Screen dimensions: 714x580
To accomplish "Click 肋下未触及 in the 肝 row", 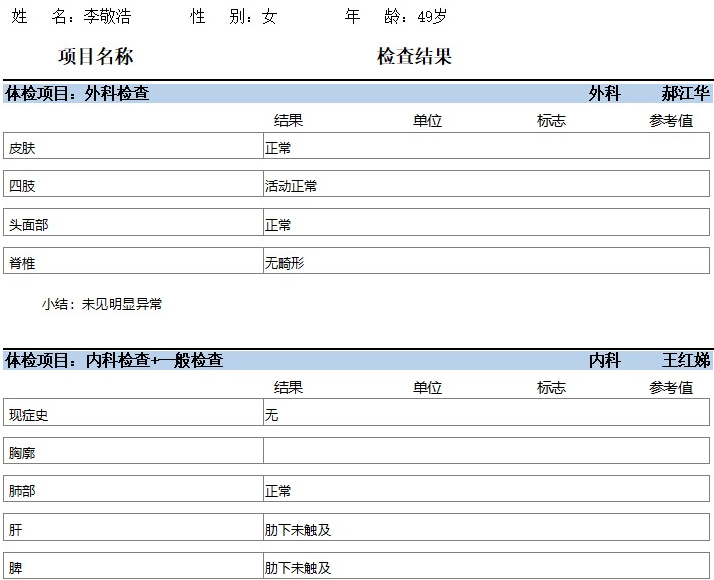I will (x=298, y=530).
